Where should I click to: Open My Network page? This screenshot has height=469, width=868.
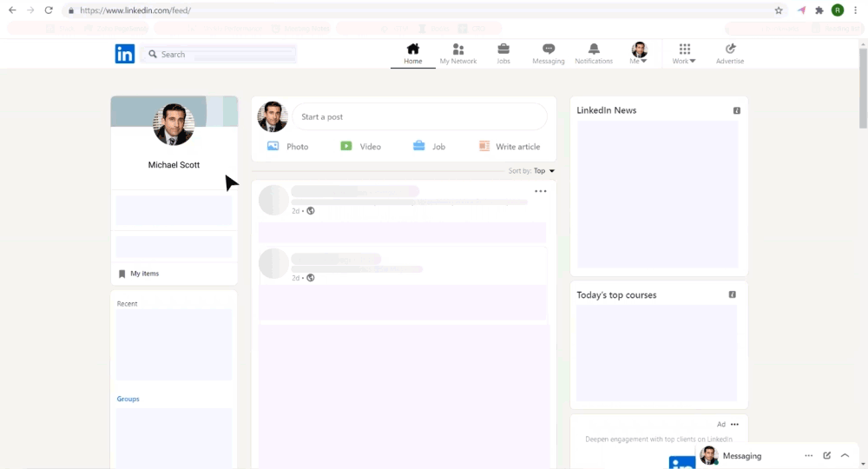pos(457,54)
